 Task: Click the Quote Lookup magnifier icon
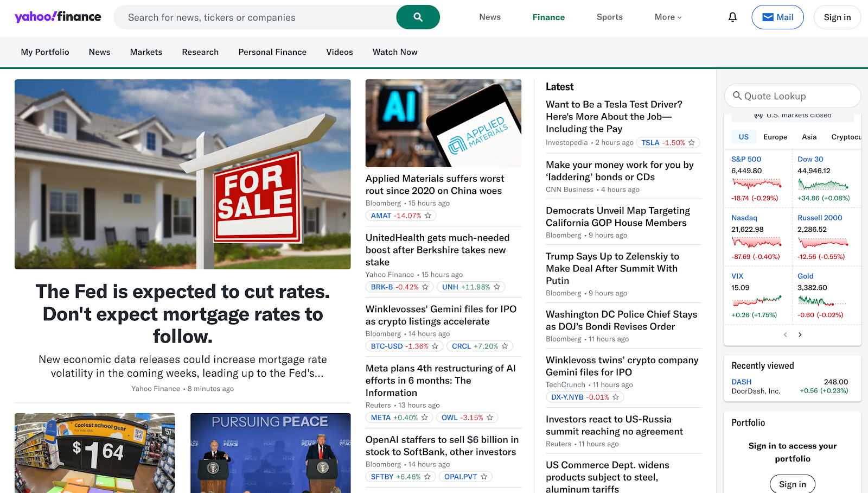coord(737,96)
